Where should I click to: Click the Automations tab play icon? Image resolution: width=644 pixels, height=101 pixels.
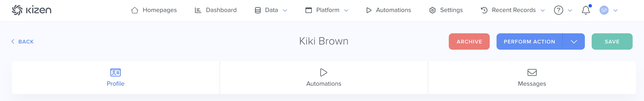[x=323, y=72]
